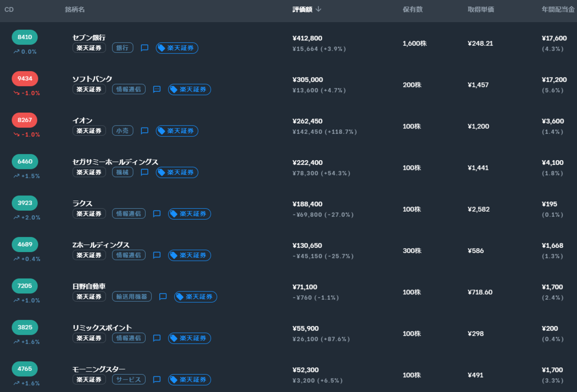
Task: Open comment icon for ラクス
Action: [157, 214]
